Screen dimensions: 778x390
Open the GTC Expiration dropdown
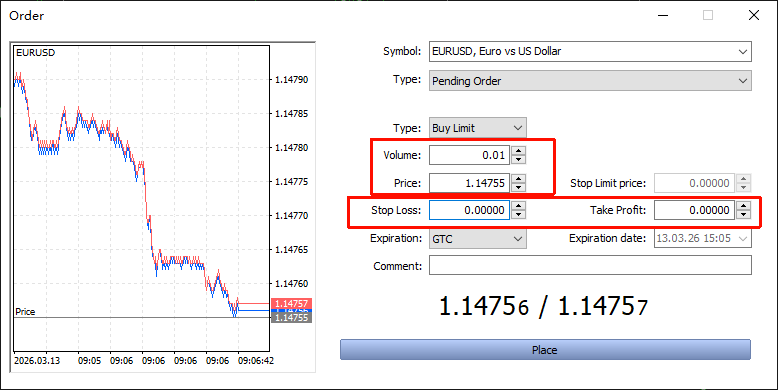coord(478,239)
